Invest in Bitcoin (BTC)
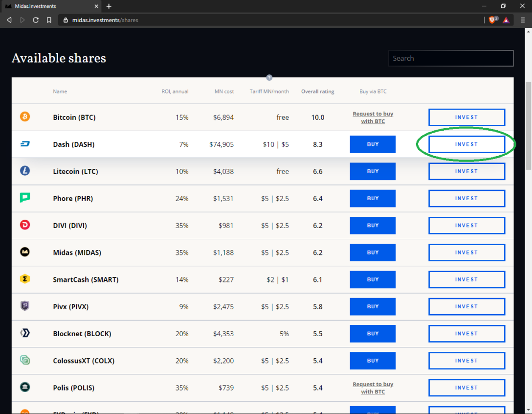The width and height of the screenshot is (532, 414). (466, 117)
